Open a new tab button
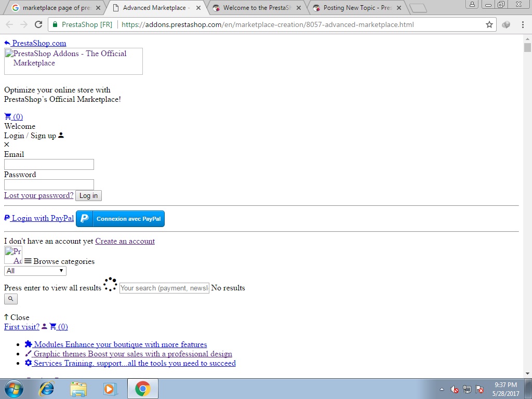The image size is (532, 399). [x=418, y=8]
